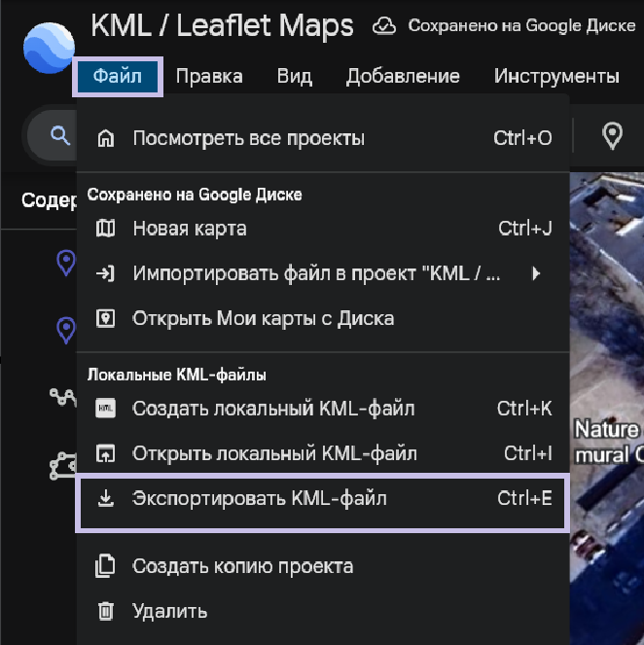644x645 pixels.
Task: Click 'Удалить' to delete the project
Action: click(169, 611)
